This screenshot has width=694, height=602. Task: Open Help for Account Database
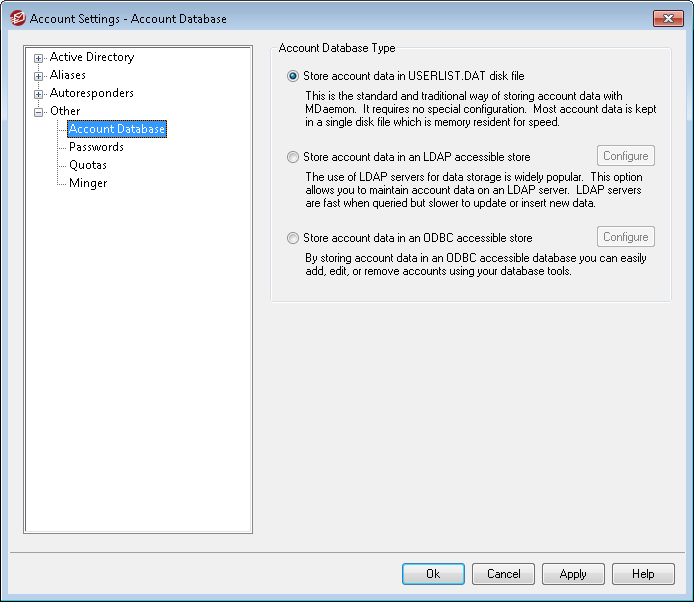coord(643,574)
